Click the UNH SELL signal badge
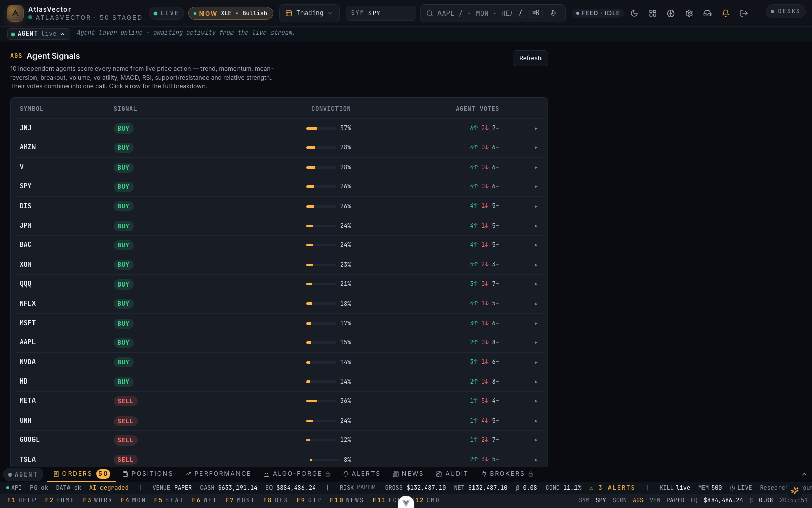The width and height of the screenshot is (812, 508). (125, 421)
